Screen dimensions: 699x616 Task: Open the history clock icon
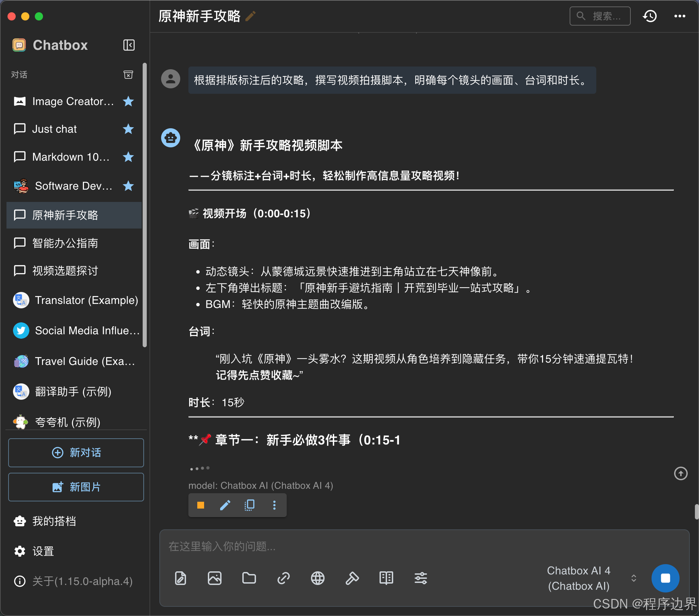click(650, 16)
